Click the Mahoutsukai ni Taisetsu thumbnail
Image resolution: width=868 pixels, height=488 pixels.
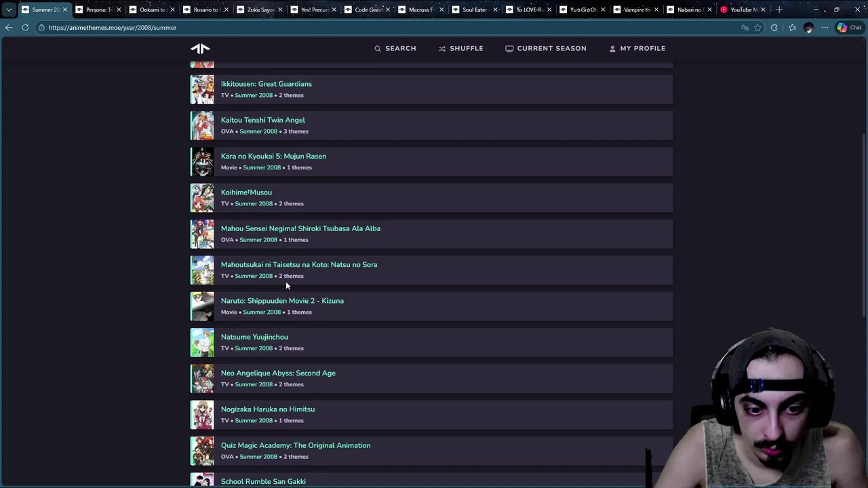coord(202,270)
